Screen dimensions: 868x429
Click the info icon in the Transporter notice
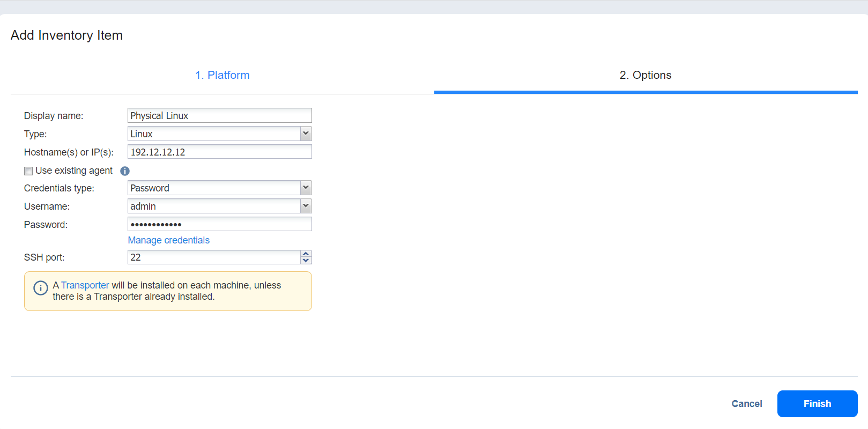(41, 288)
